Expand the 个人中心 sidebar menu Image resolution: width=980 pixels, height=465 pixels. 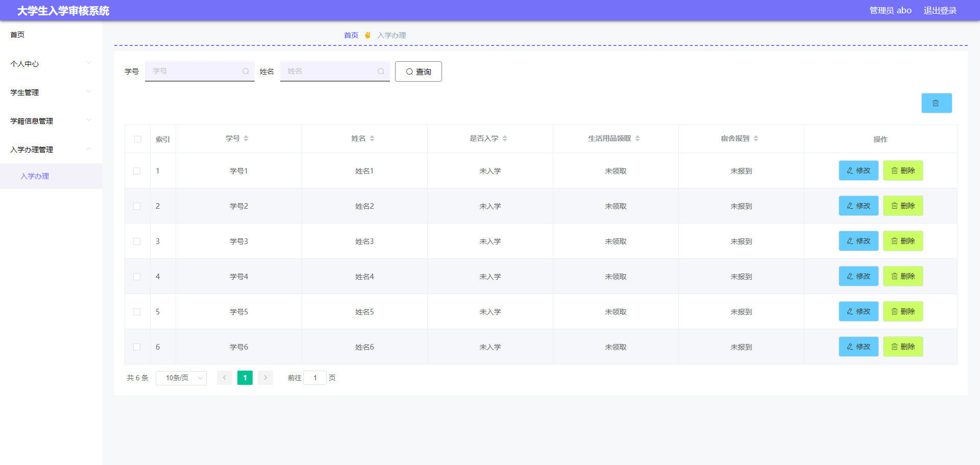click(50, 64)
